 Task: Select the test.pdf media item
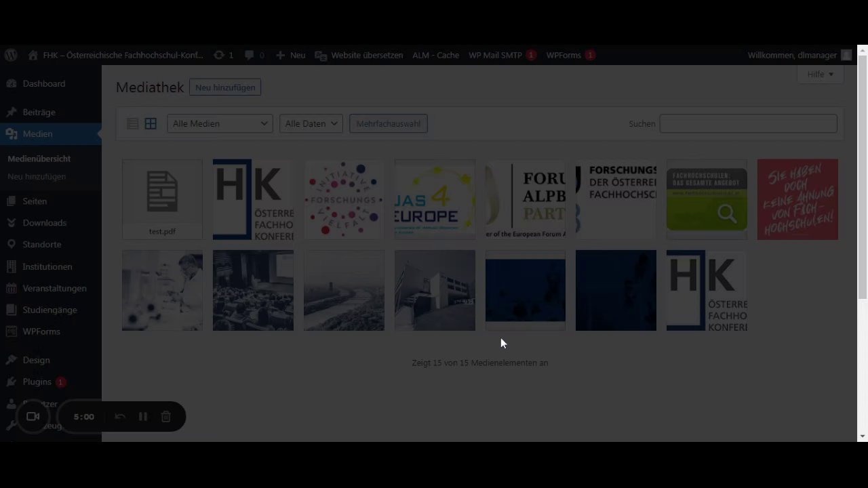coord(162,199)
